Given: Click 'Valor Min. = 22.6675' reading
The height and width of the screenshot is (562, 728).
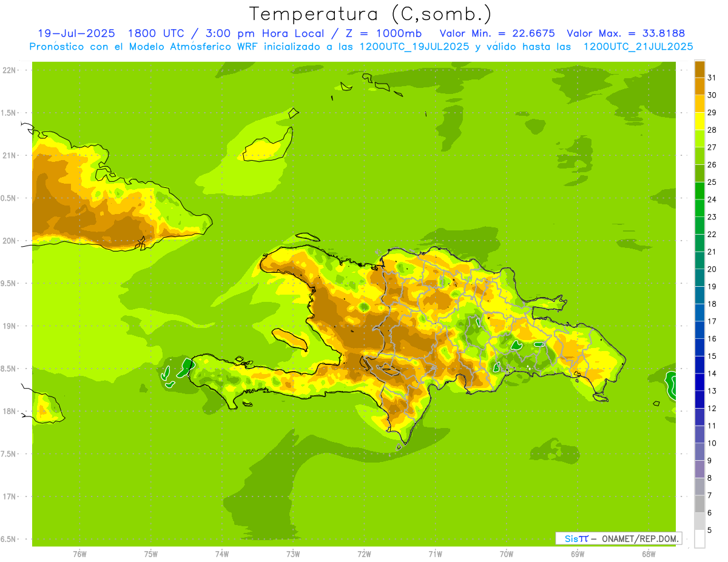Looking at the screenshot, I should click(497, 33).
